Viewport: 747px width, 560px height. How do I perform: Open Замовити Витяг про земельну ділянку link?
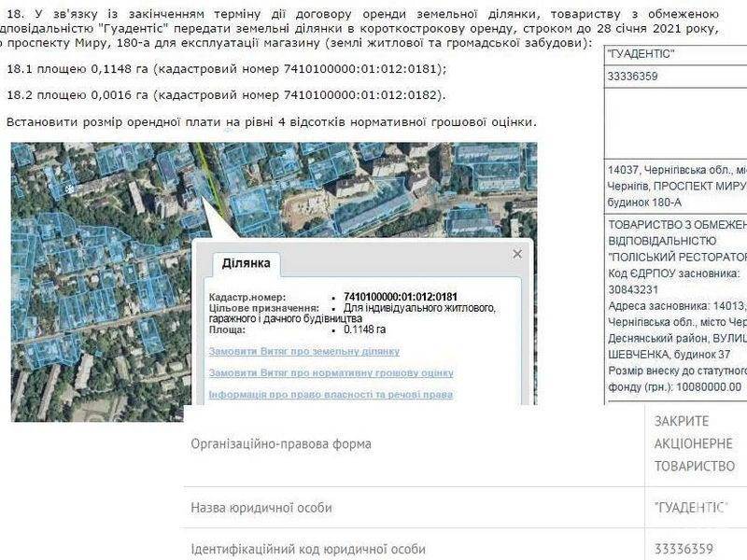[x=304, y=351]
